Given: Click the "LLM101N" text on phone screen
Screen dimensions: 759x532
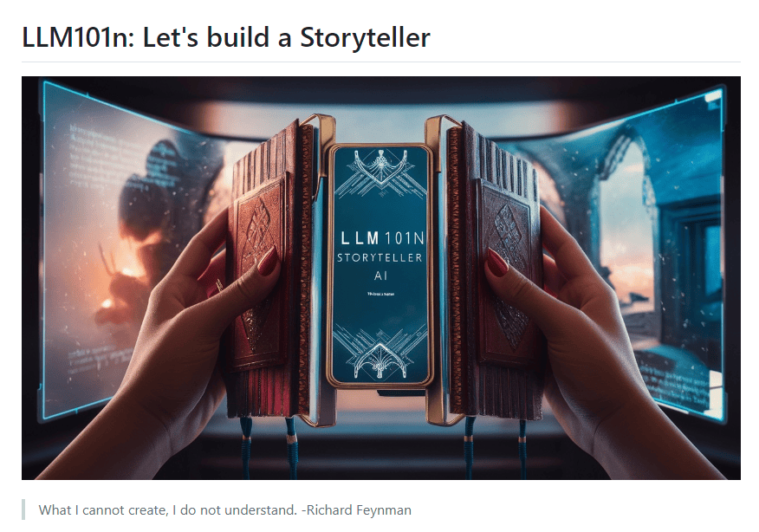Looking at the screenshot, I should [x=382, y=238].
